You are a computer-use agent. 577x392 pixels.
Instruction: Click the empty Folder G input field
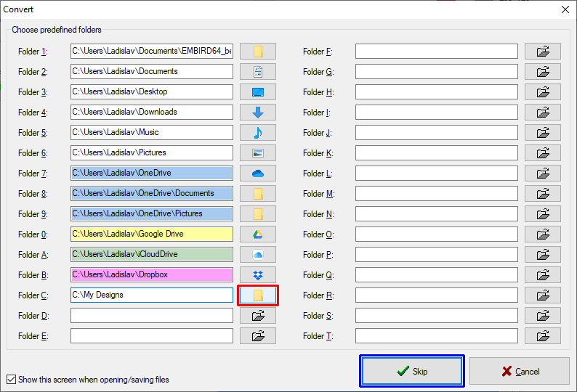coord(437,71)
